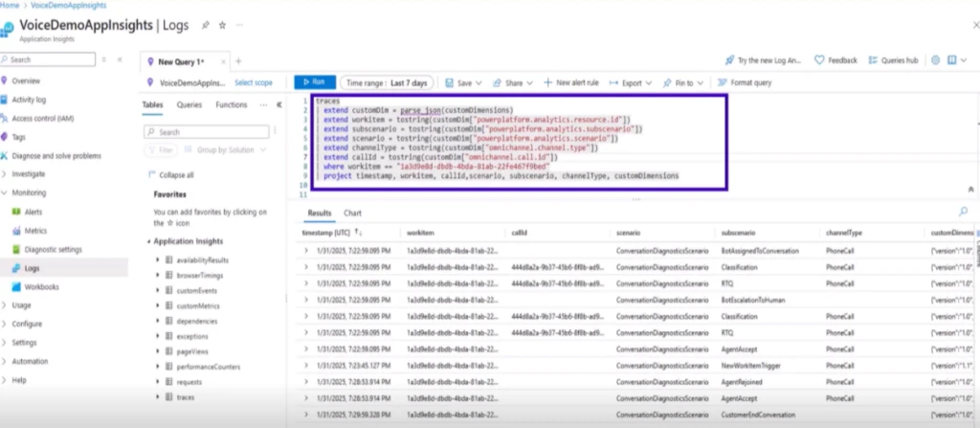
Task: Switch to the Queries tab
Action: (x=189, y=105)
